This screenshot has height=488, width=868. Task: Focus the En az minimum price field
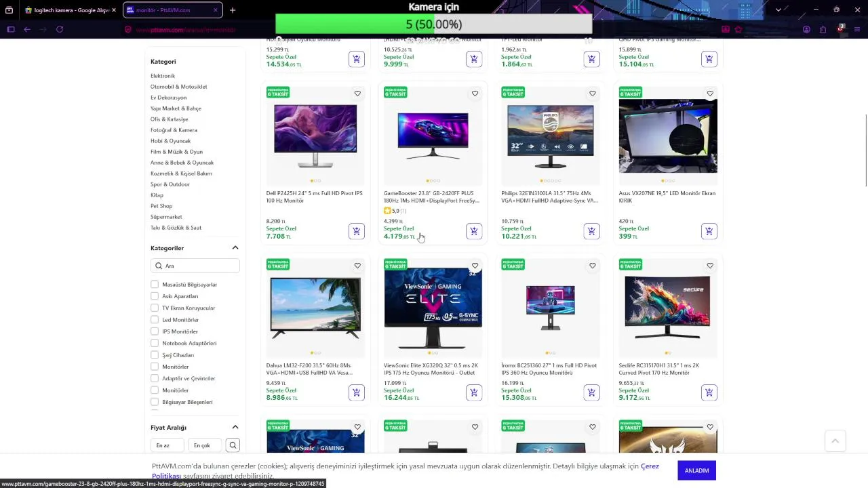(x=167, y=445)
